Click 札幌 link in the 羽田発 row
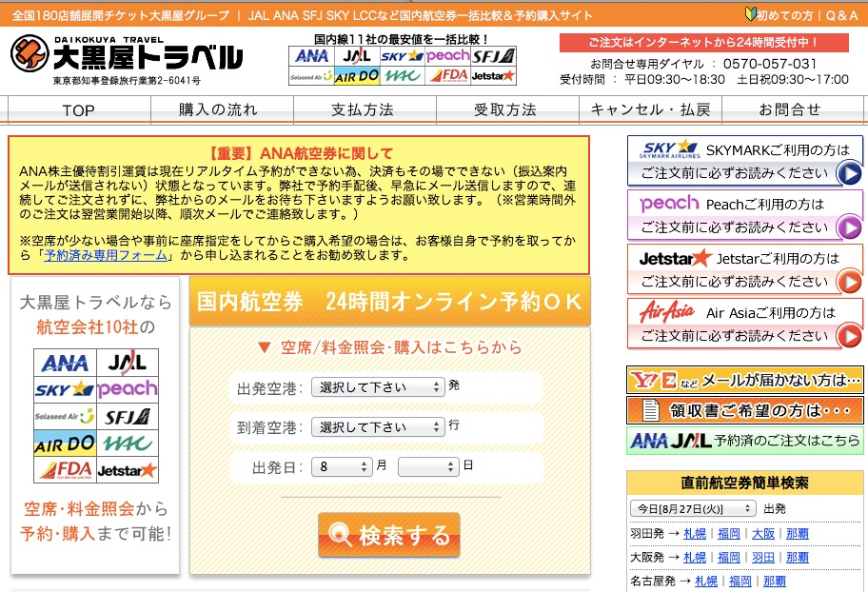This screenshot has height=592, width=868. point(695,533)
